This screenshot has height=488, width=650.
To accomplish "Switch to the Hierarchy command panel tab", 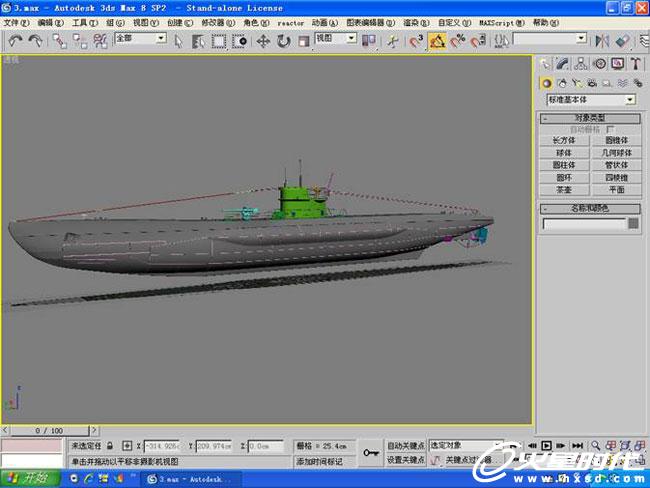I will [581, 63].
